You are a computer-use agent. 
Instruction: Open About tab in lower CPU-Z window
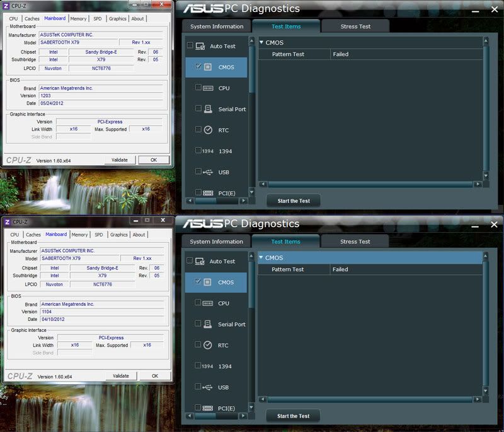[139, 235]
